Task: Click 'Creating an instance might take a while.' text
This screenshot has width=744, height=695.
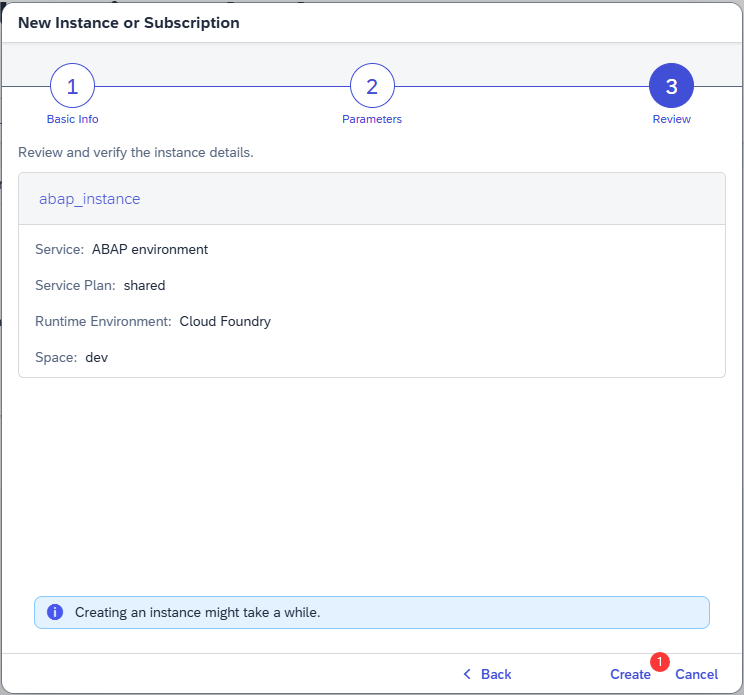Action: [198, 612]
